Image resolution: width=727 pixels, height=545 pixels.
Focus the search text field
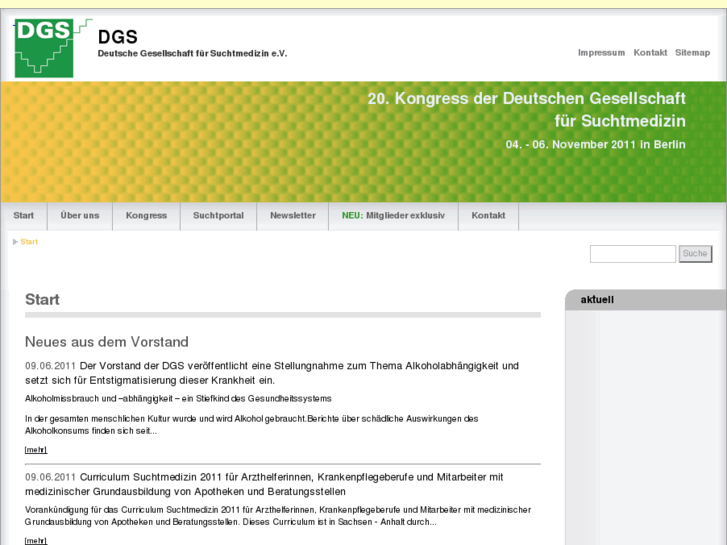pyautogui.click(x=633, y=254)
